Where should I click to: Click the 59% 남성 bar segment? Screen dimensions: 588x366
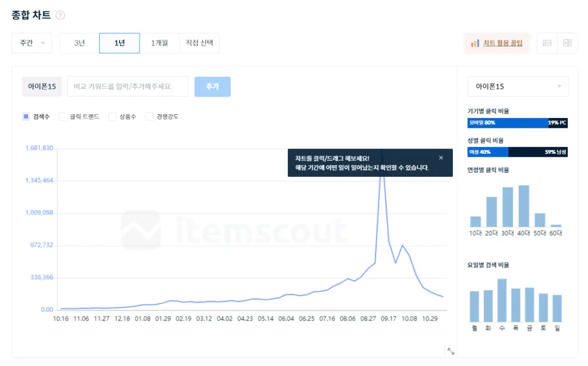click(537, 152)
